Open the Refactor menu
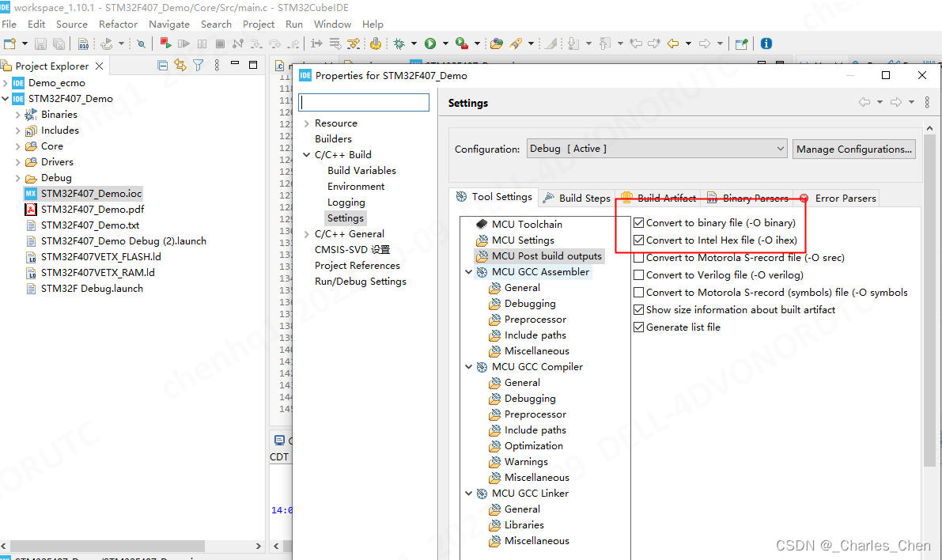Image resolution: width=942 pixels, height=560 pixels. [119, 24]
